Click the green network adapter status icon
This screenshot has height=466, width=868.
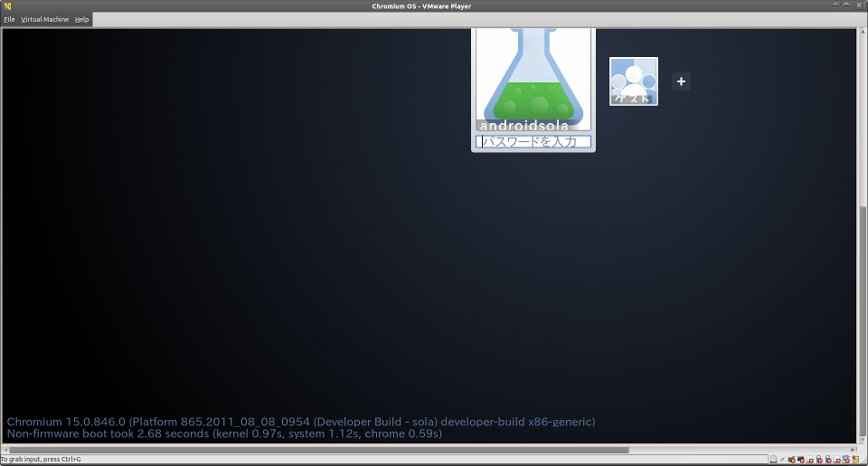point(792,460)
